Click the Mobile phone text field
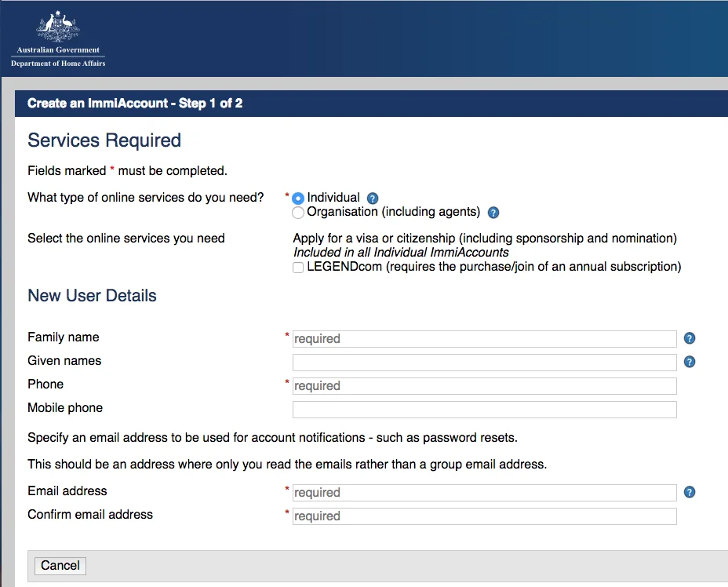The height and width of the screenshot is (587, 728). pos(484,410)
